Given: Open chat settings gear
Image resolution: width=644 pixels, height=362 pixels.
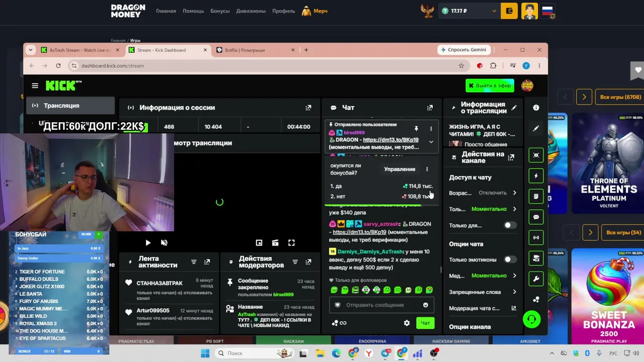Looking at the screenshot, I should (x=407, y=323).
